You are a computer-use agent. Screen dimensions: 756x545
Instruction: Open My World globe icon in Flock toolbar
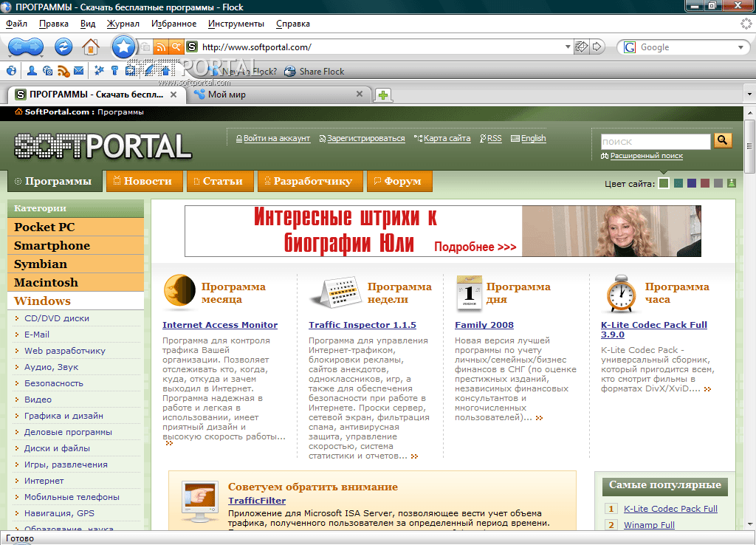11,71
